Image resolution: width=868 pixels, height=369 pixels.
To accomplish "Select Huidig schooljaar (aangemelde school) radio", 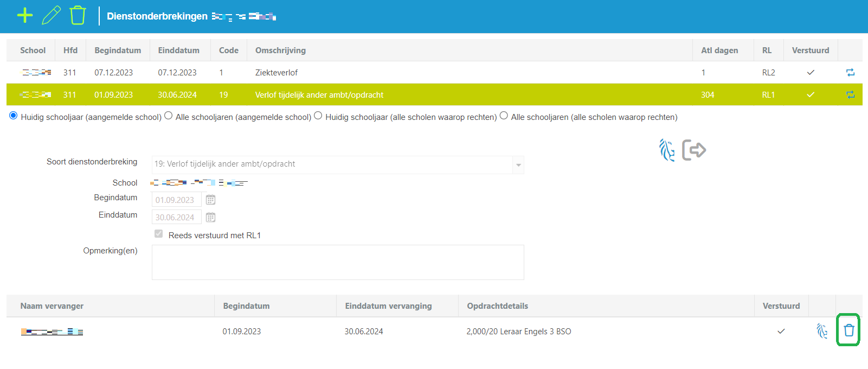I will click(14, 116).
